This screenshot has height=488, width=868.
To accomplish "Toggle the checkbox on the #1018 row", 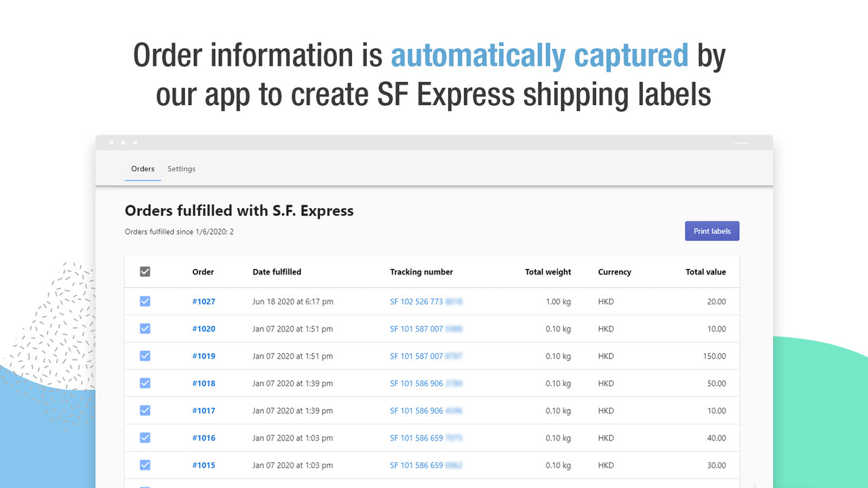I will [145, 383].
